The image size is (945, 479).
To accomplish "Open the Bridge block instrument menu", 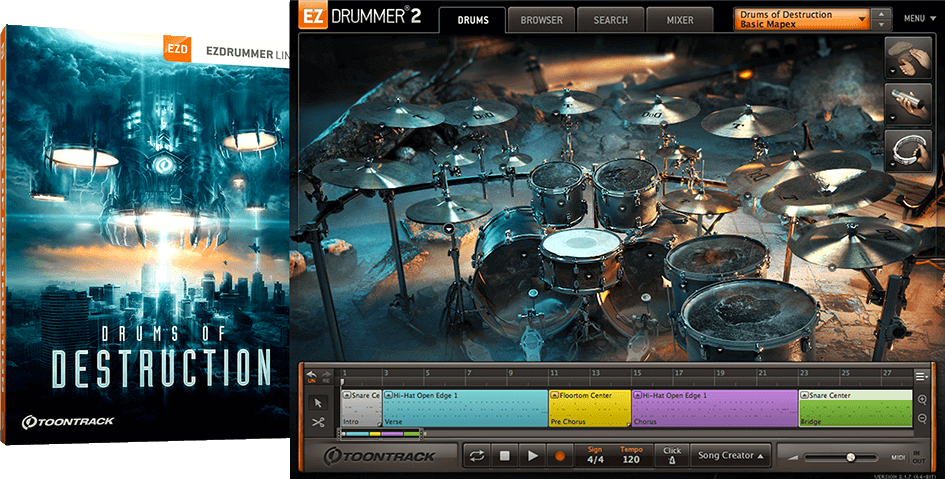I will click(805, 395).
